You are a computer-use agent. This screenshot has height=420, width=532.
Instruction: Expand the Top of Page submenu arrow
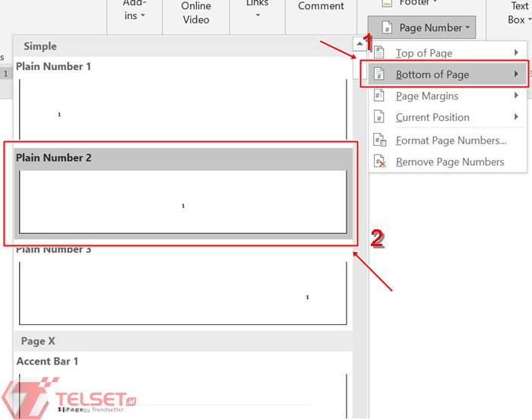pos(516,52)
